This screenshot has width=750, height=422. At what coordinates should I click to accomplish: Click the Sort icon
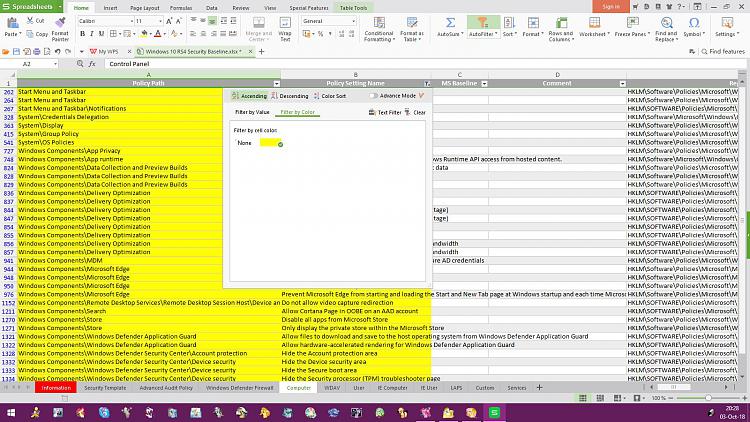(509, 22)
